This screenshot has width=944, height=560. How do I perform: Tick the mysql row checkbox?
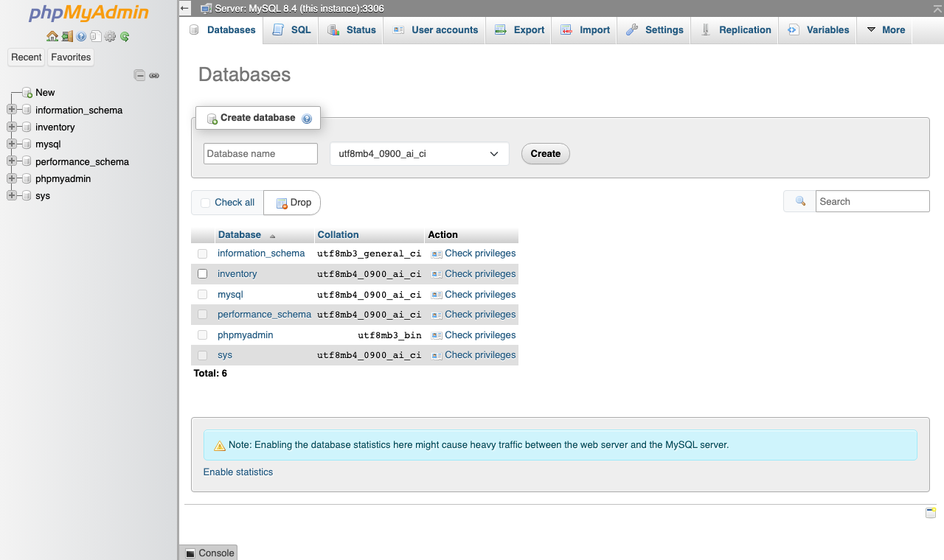203,295
